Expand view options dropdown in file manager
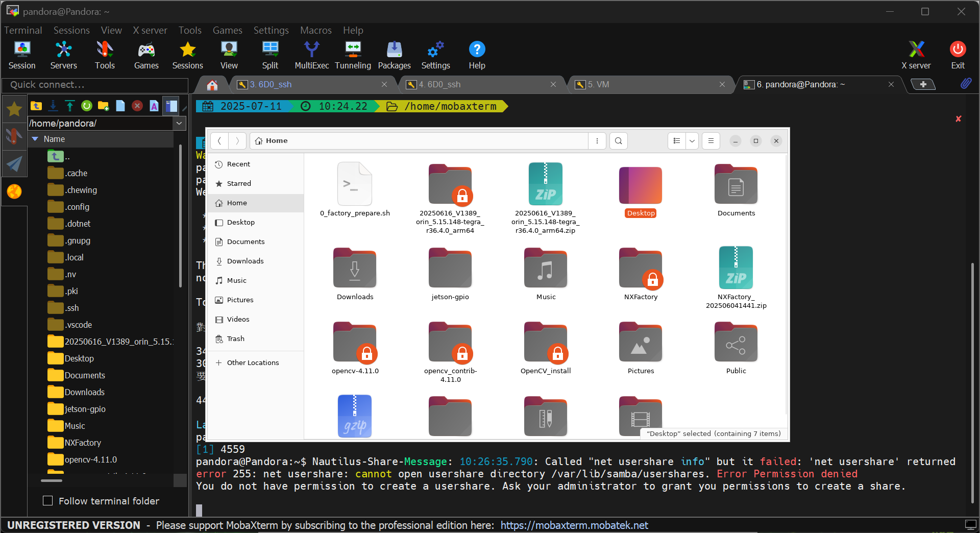 pyautogui.click(x=692, y=141)
